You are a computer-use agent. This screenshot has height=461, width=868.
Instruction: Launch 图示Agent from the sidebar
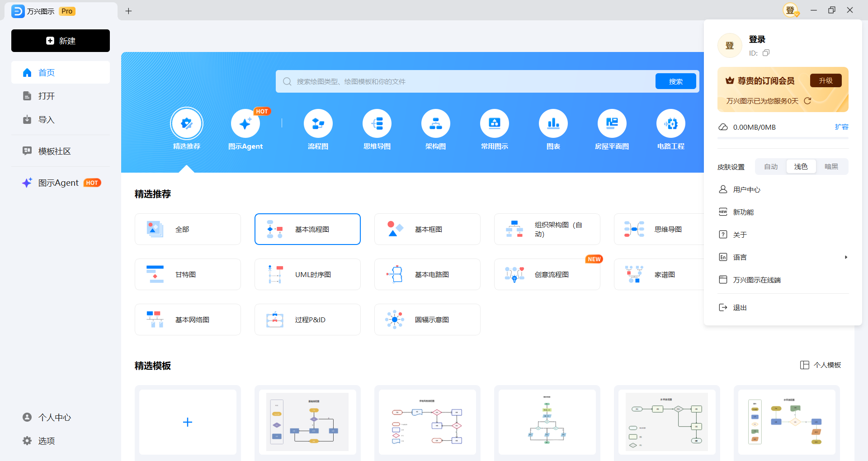(x=59, y=183)
